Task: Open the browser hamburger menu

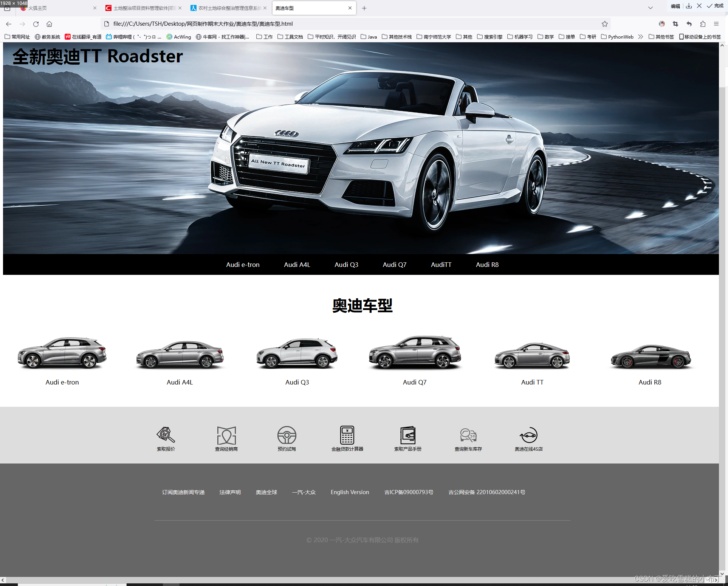Action: click(716, 24)
